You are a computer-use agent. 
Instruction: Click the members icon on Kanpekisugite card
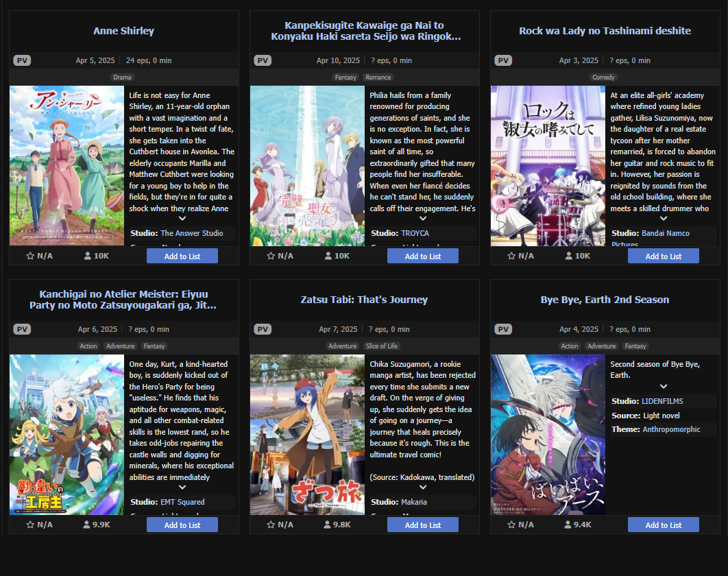[x=328, y=256]
